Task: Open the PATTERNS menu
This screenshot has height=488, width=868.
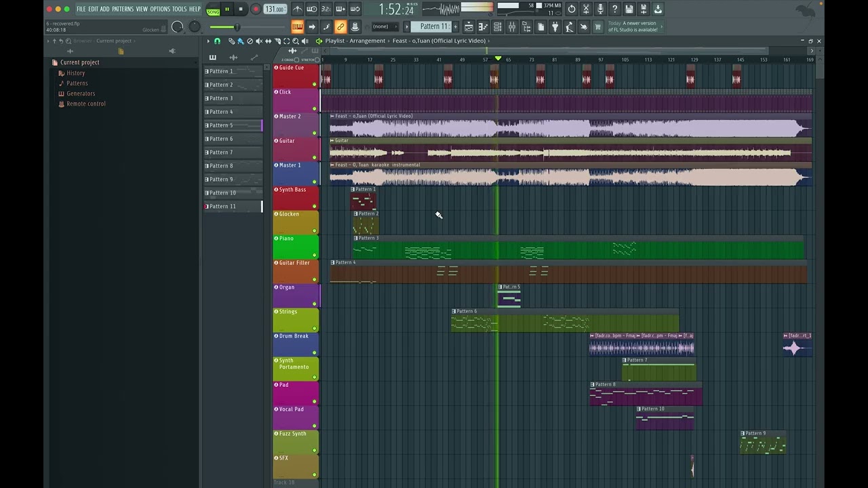Action: point(123,9)
